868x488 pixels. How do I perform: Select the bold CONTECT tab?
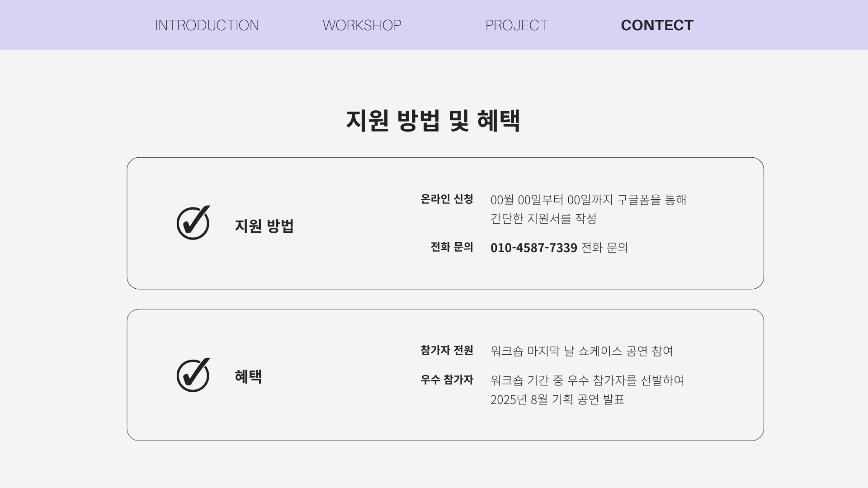657,25
